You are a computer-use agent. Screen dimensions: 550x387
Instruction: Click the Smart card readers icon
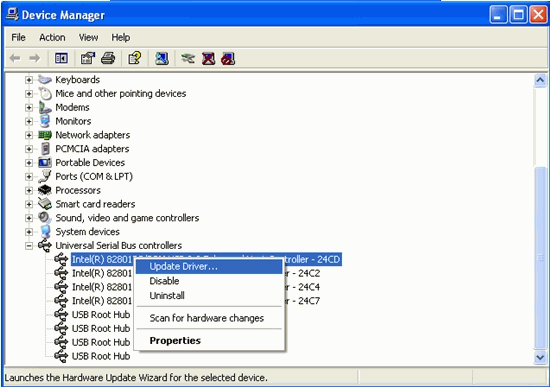(45, 204)
